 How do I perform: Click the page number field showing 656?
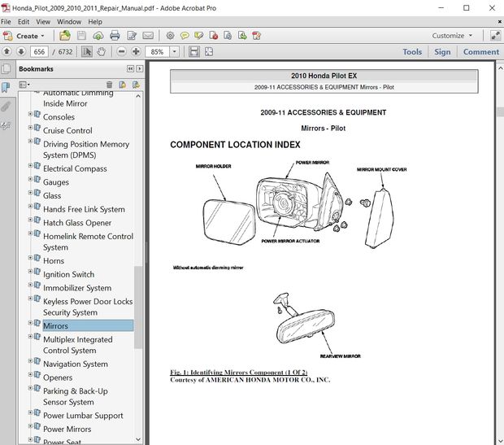39,51
